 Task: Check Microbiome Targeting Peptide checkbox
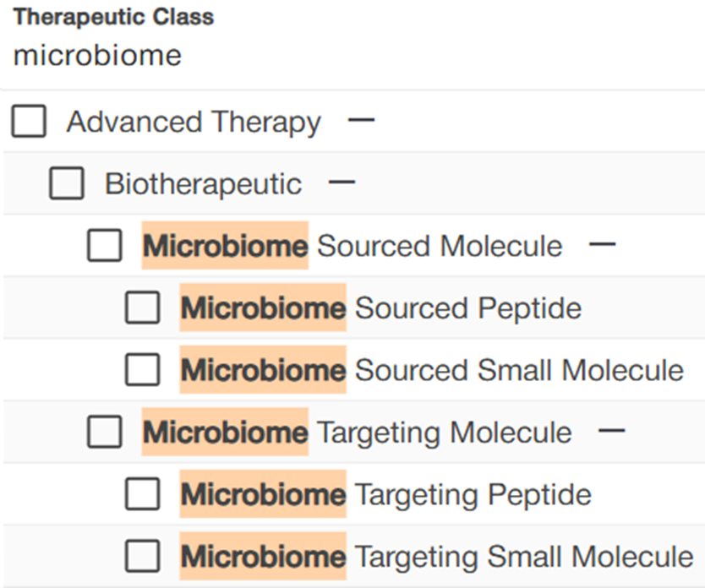pyautogui.click(x=142, y=494)
